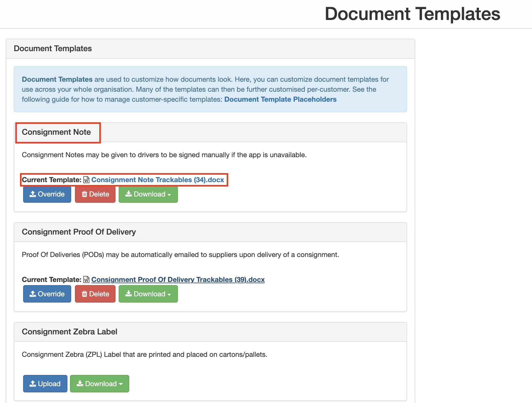Open the Document Template Placeholders guide
Screen dimensions: 532x403
pos(280,99)
